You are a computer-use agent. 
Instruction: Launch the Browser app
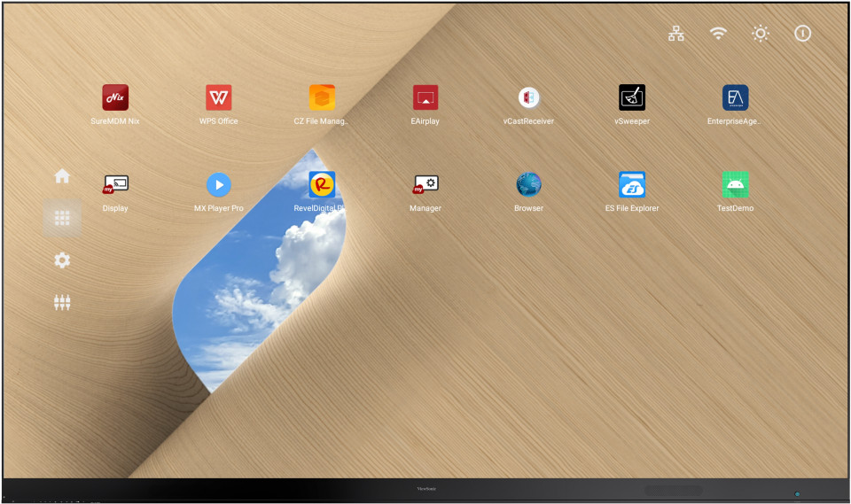click(x=528, y=184)
